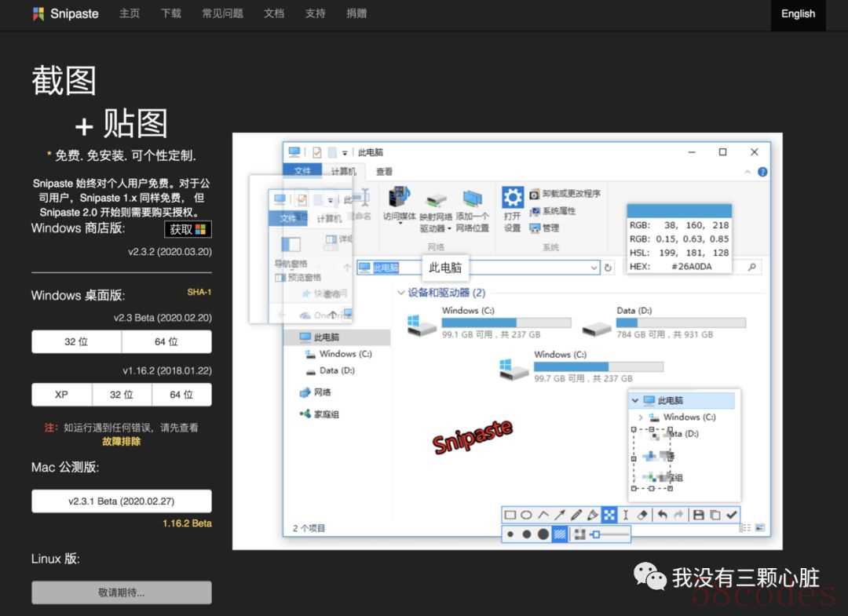Click the undo arrow in toolbar
The width and height of the screenshot is (848, 616).
click(x=663, y=516)
